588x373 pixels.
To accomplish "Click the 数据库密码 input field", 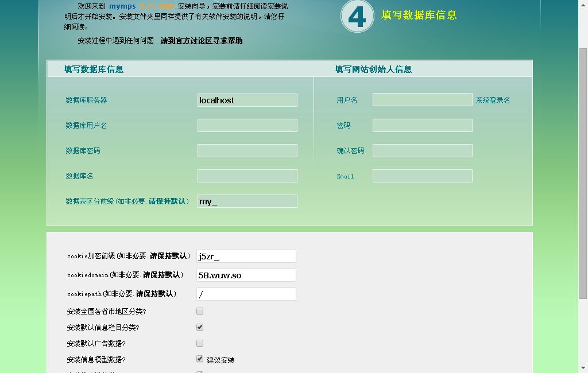I will 247,150.
